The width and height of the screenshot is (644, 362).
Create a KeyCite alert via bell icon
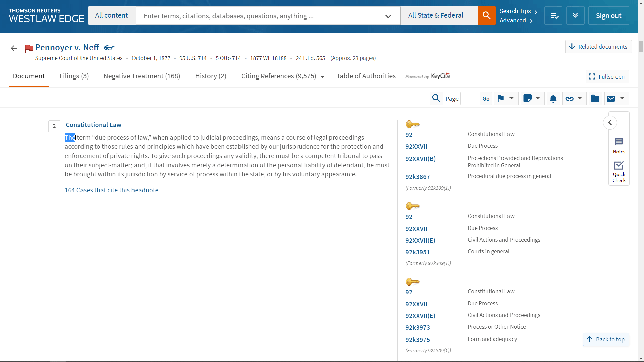[553, 98]
